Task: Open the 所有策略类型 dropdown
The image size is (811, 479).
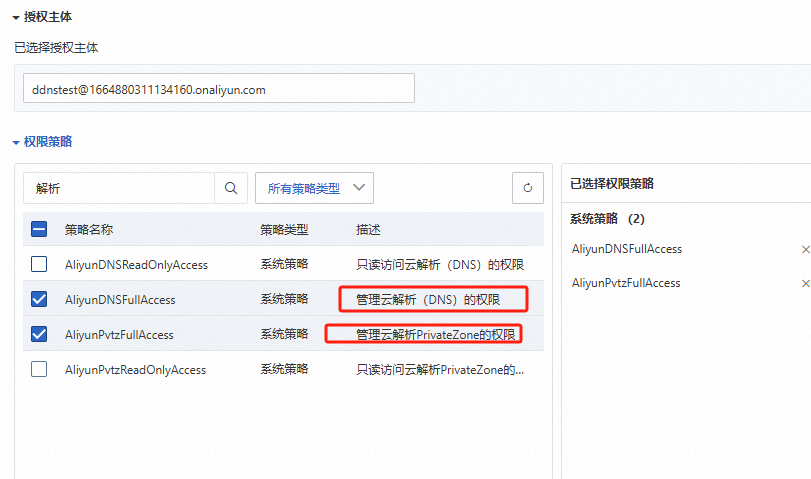Action: click(x=314, y=188)
